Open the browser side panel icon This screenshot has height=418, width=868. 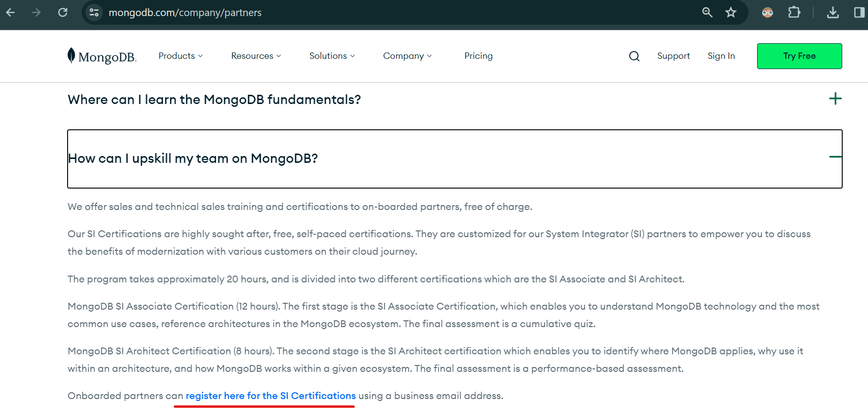[x=859, y=13]
